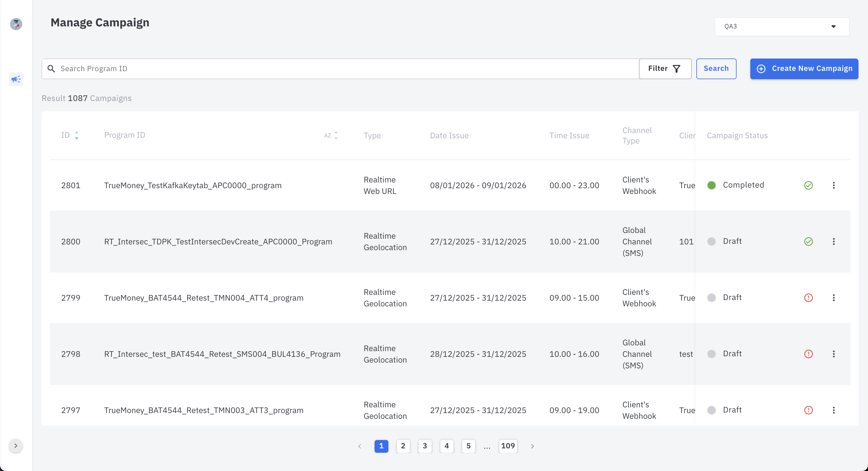This screenshot has width=868, height=471.
Task: Click the red alert icon on campaign 2798
Action: tap(808, 354)
